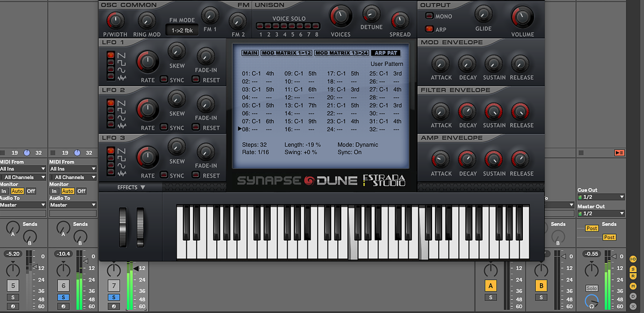Click the upper Post button in master Sends
The width and height of the screenshot is (644, 313).
592,228
